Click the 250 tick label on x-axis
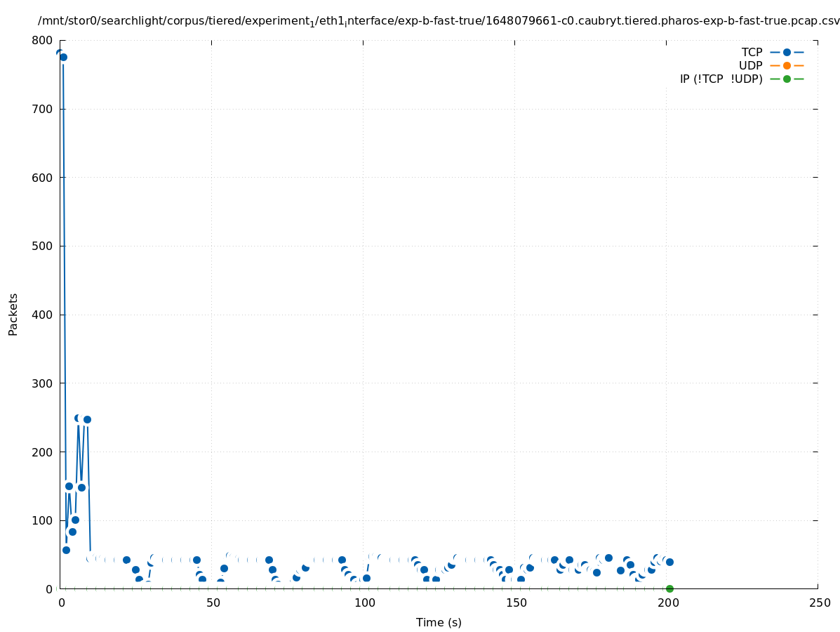The width and height of the screenshot is (840, 632). 818,603
